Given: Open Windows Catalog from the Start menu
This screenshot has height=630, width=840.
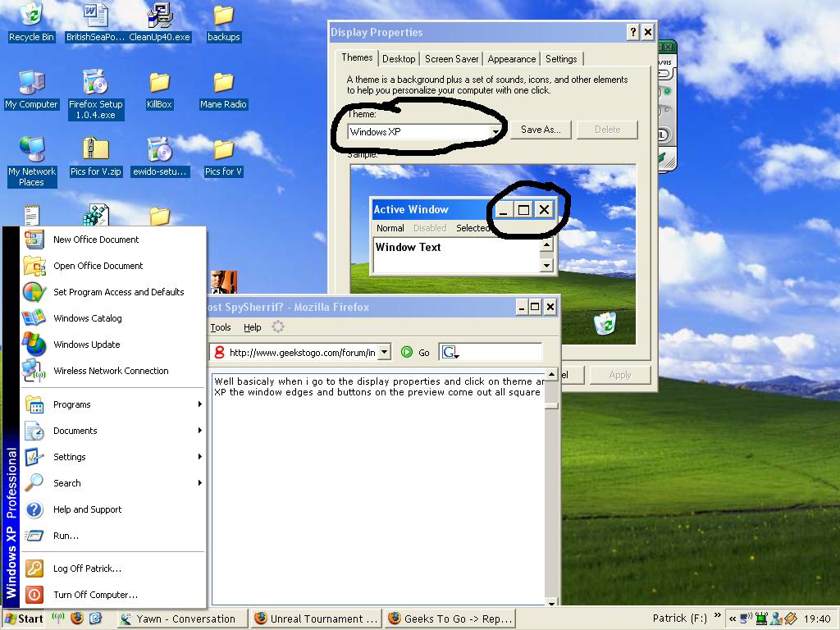Looking at the screenshot, I should click(x=113, y=318).
